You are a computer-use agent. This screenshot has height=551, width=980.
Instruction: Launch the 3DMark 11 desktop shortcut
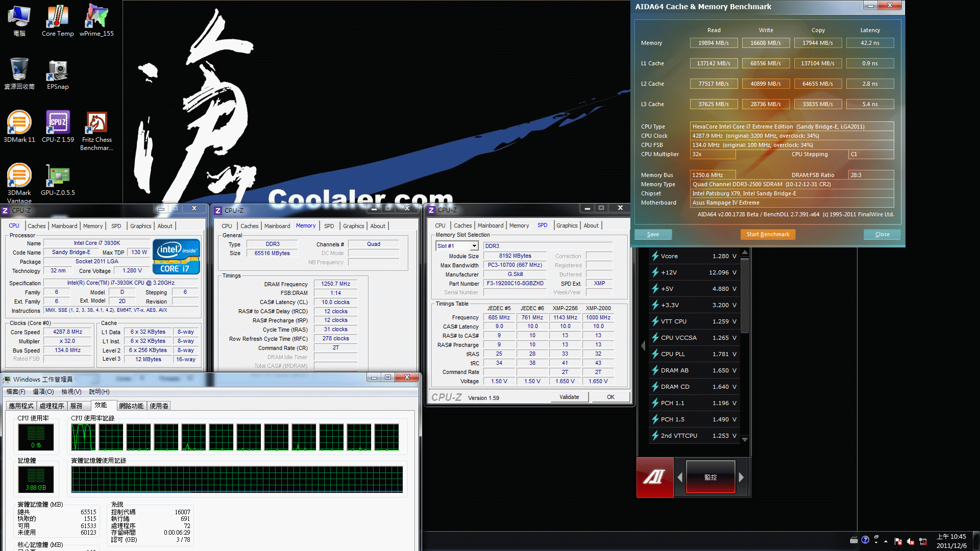click(19, 127)
